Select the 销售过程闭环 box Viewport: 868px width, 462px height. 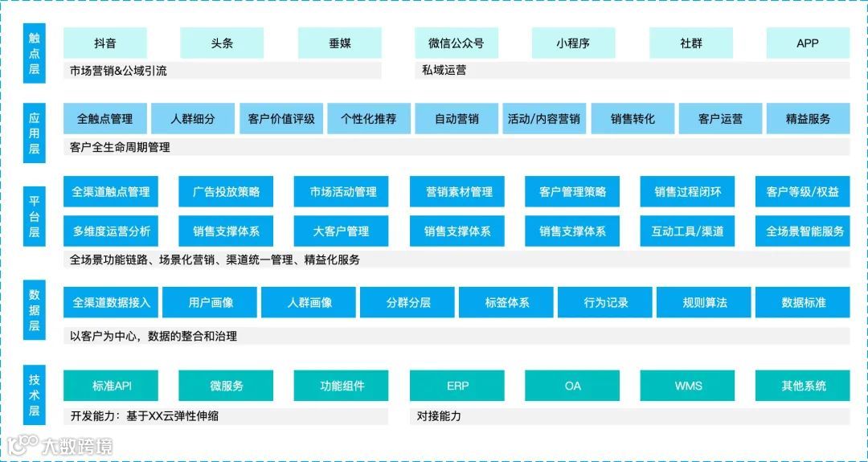tap(687, 191)
